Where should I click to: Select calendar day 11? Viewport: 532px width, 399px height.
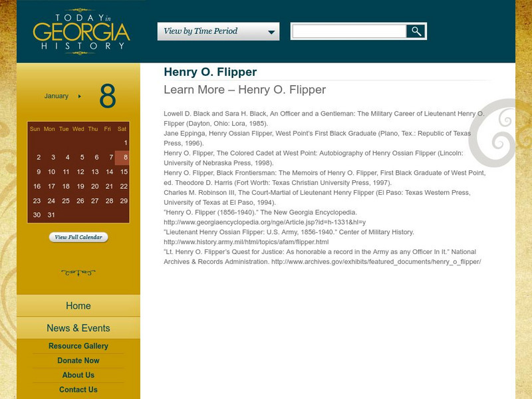66,172
